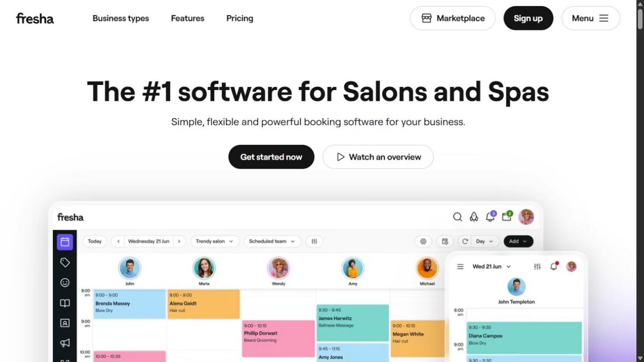Expand the Add dropdown button
Viewport: 644px width, 362px height.
click(x=518, y=241)
